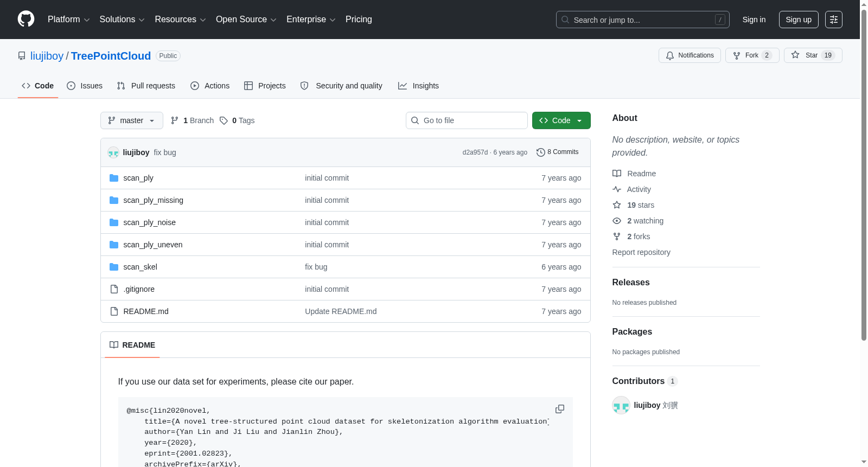The width and height of the screenshot is (868, 467).
Task: Click the Sign in link
Action: (x=754, y=20)
